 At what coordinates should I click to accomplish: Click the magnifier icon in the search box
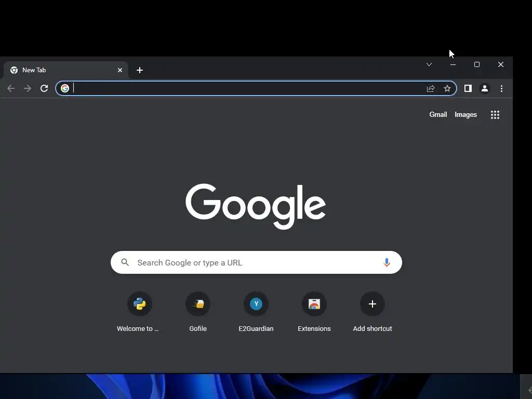tap(125, 262)
